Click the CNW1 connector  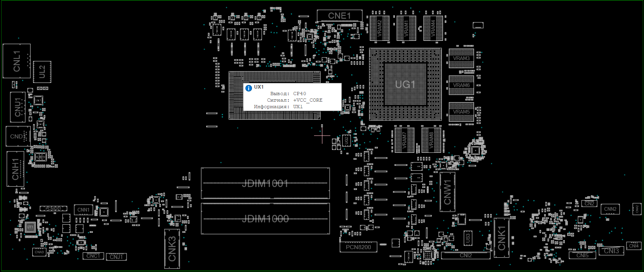(x=447, y=192)
